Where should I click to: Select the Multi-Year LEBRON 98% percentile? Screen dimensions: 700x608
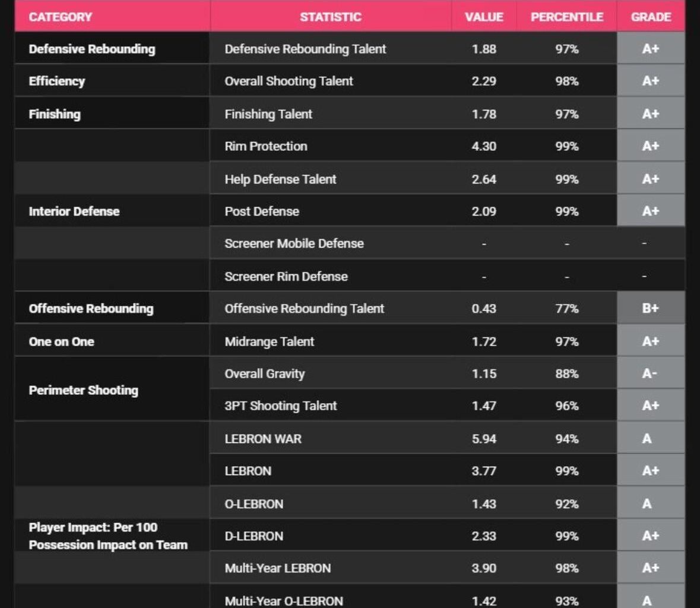click(x=566, y=568)
